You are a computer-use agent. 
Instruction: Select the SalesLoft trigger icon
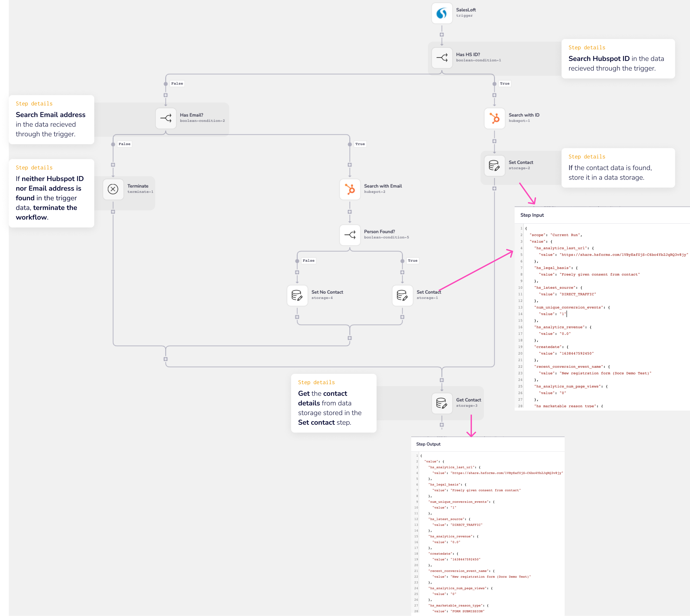[442, 13]
